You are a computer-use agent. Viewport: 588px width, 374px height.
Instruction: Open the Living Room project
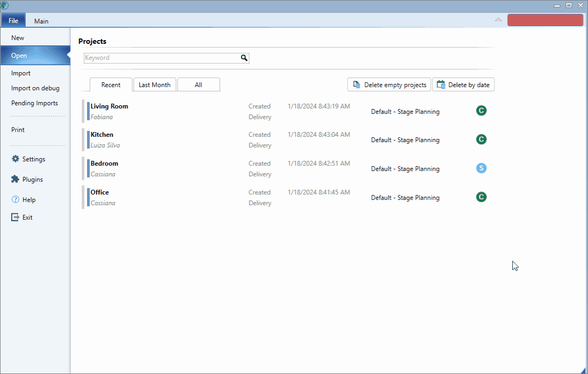(x=288, y=112)
